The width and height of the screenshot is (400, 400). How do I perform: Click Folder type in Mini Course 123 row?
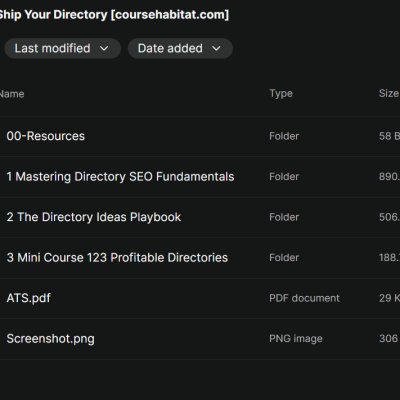click(284, 258)
